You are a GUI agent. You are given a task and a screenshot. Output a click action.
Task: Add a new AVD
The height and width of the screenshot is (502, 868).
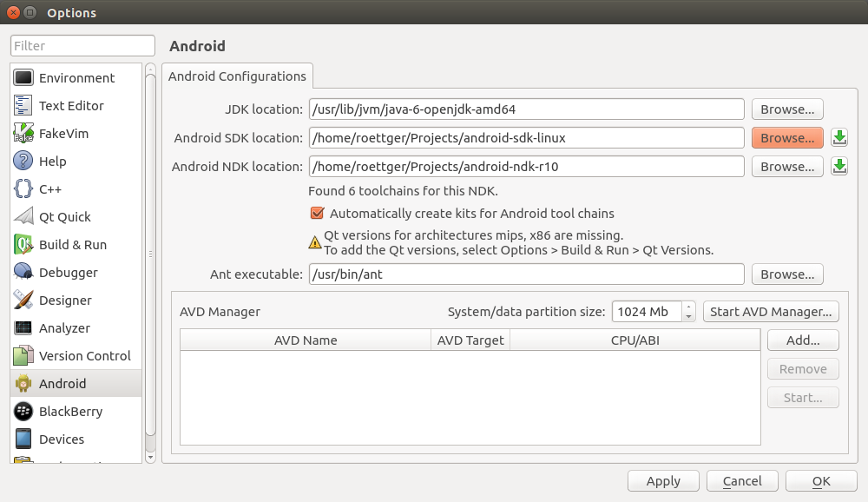pyautogui.click(x=803, y=340)
